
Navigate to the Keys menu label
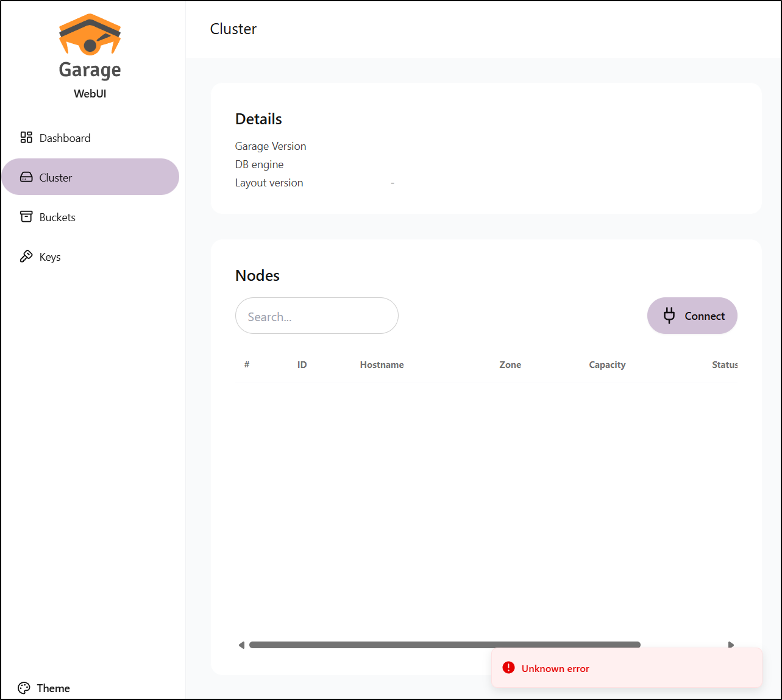[x=50, y=257]
